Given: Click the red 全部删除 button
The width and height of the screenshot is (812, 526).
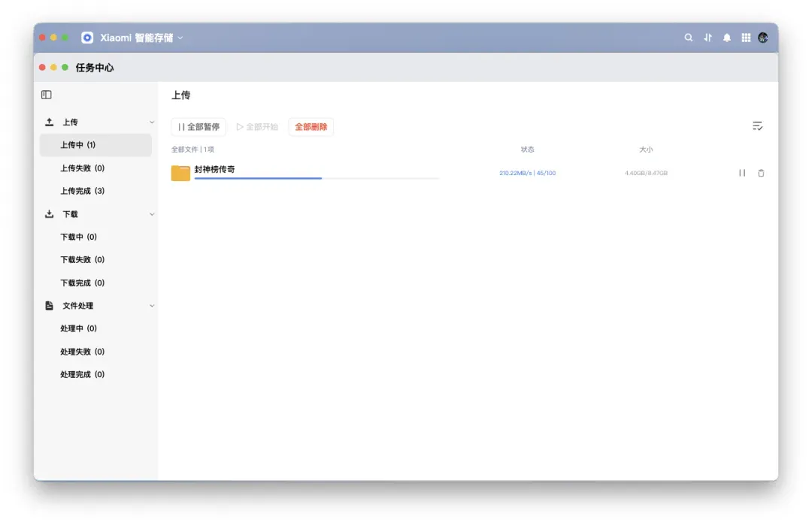Looking at the screenshot, I should tap(311, 127).
